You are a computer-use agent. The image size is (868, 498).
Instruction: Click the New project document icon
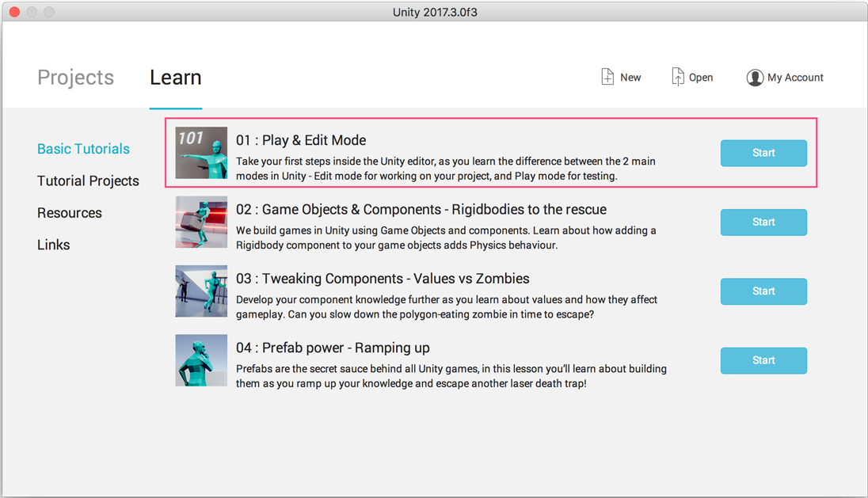607,77
